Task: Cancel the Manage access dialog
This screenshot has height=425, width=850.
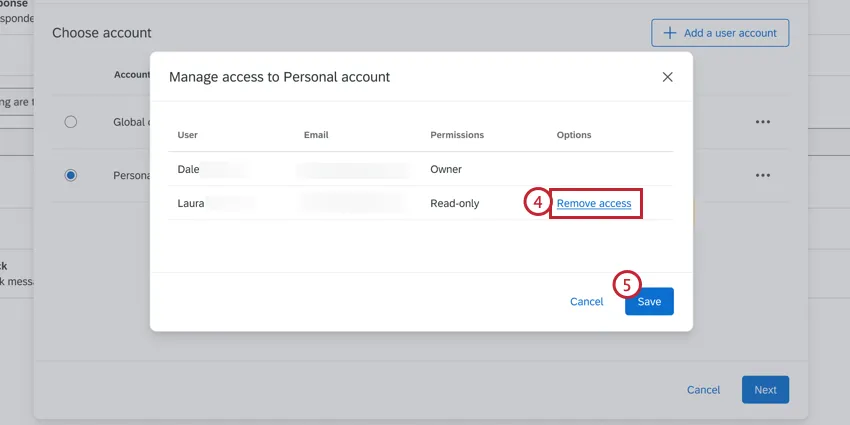Action: [587, 302]
